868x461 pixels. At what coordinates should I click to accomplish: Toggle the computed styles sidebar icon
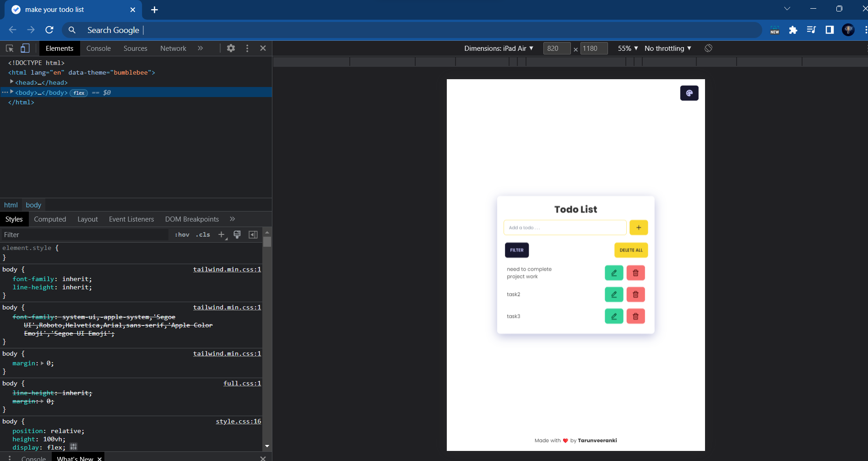point(253,235)
